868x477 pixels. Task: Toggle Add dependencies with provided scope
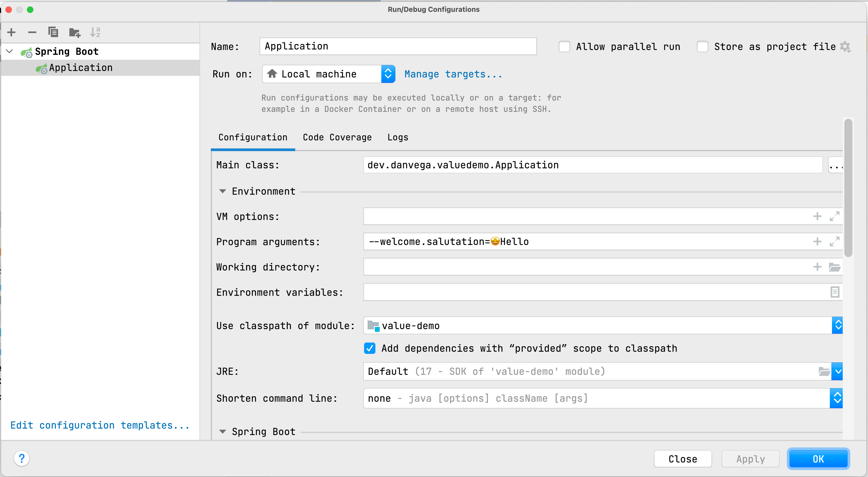[371, 348]
